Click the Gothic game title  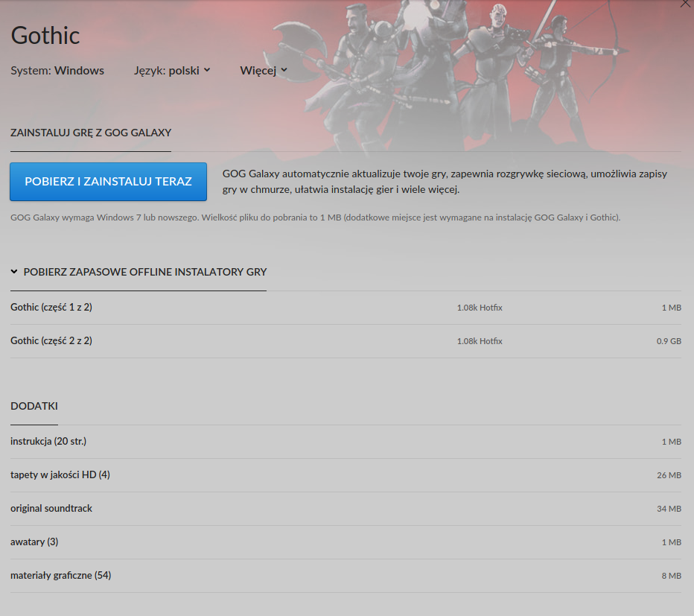(45, 36)
